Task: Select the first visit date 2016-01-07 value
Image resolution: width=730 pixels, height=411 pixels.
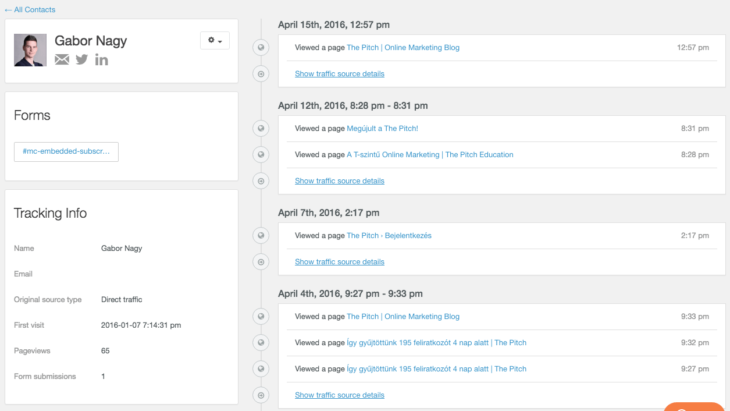Action: pos(141,325)
